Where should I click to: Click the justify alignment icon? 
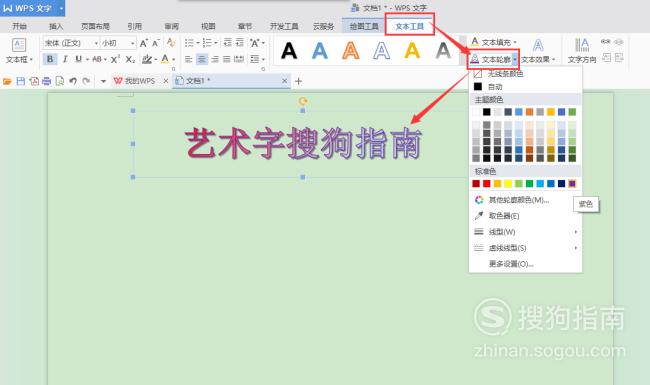pos(227,59)
